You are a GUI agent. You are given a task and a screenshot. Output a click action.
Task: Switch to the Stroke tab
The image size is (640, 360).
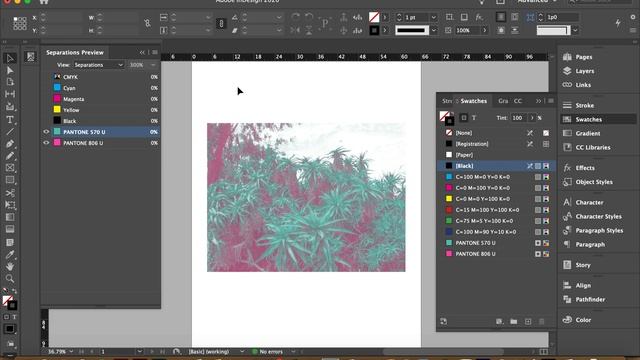coord(447,101)
